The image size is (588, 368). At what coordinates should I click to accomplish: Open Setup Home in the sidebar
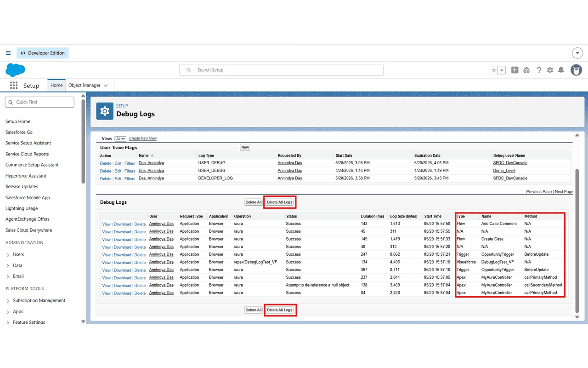coord(18,121)
